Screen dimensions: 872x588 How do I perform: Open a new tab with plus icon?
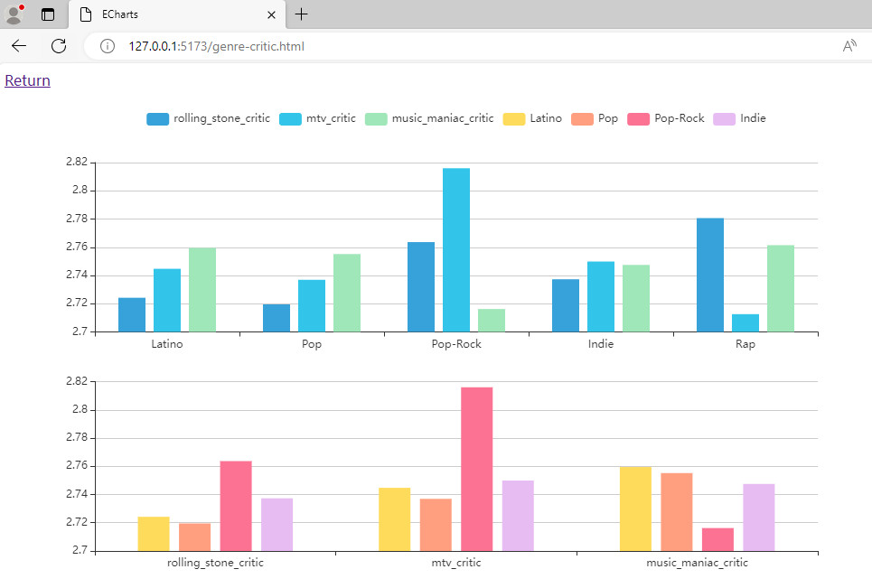(x=302, y=14)
